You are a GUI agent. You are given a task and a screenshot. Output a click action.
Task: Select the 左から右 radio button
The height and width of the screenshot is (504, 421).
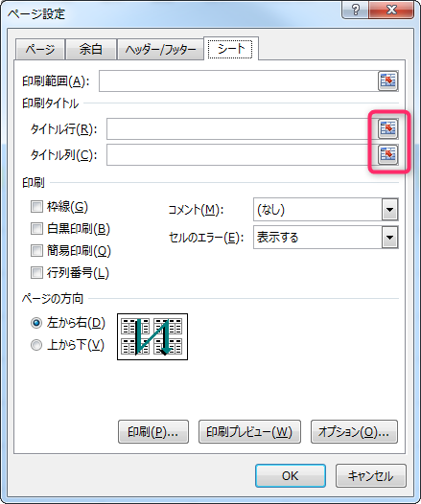36,323
